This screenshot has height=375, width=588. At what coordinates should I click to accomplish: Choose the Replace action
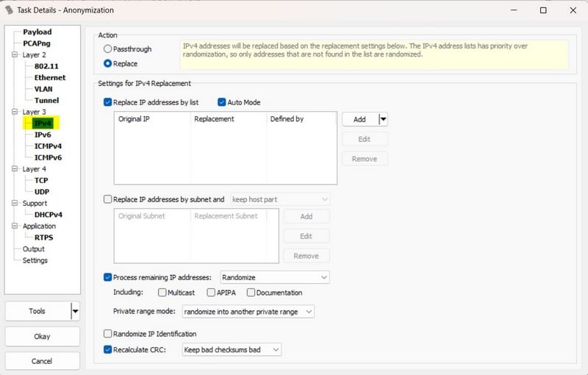click(107, 63)
